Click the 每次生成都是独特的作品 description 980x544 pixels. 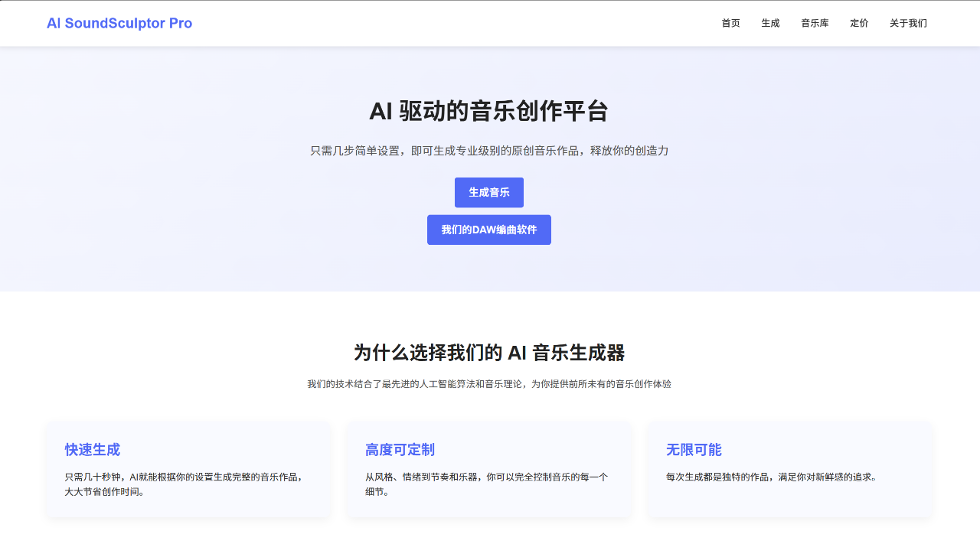point(772,477)
